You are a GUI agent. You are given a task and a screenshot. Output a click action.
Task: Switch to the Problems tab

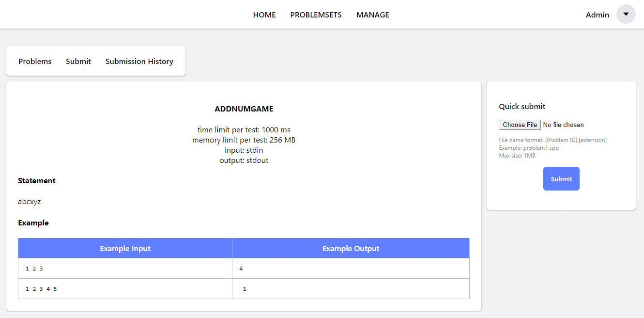[x=35, y=61]
